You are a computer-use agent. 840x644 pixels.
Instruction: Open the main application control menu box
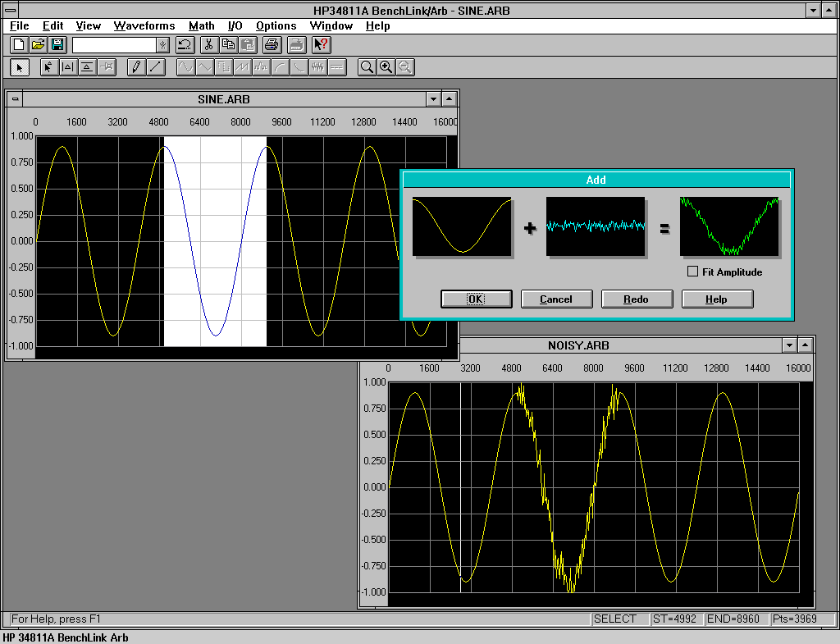10,10
